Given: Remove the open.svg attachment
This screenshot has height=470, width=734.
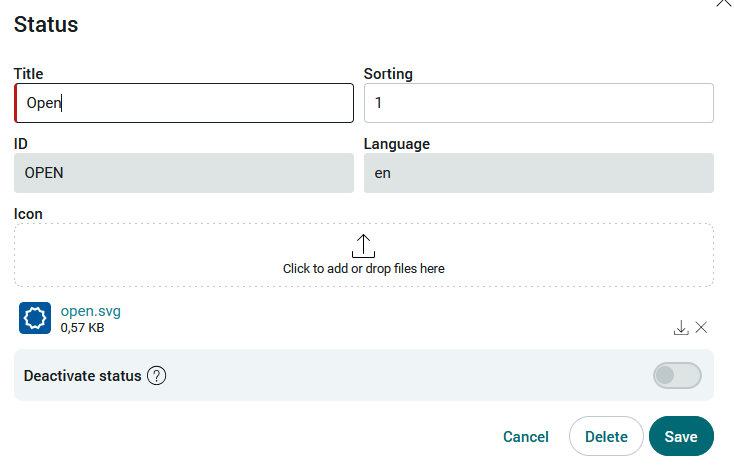Looking at the screenshot, I should pos(701,327).
